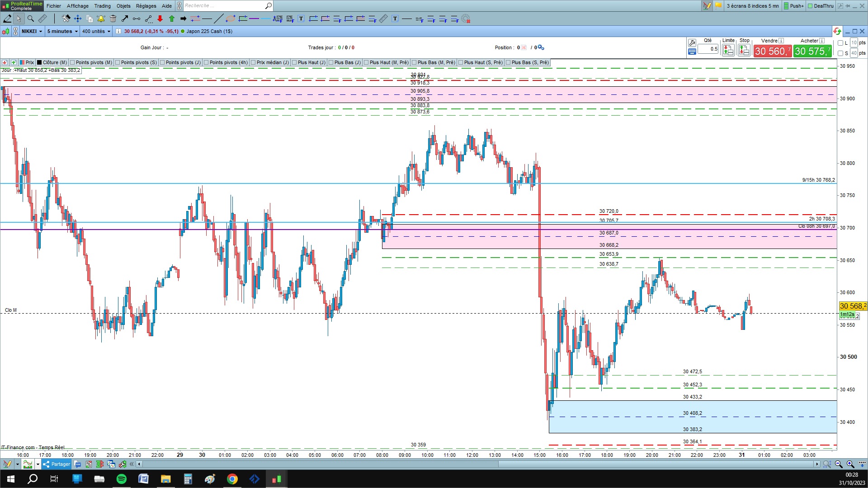Click the Partager share button
The height and width of the screenshot is (488, 868).
click(57, 464)
